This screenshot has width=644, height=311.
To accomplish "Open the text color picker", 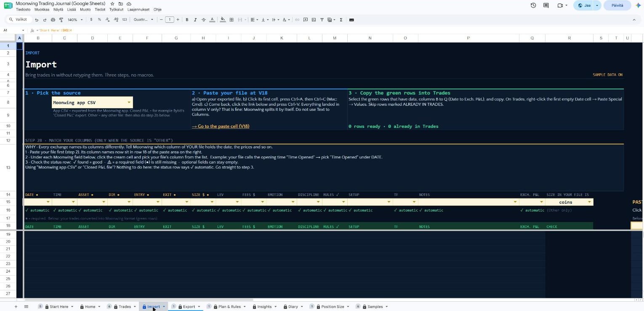I will click(x=212, y=20).
